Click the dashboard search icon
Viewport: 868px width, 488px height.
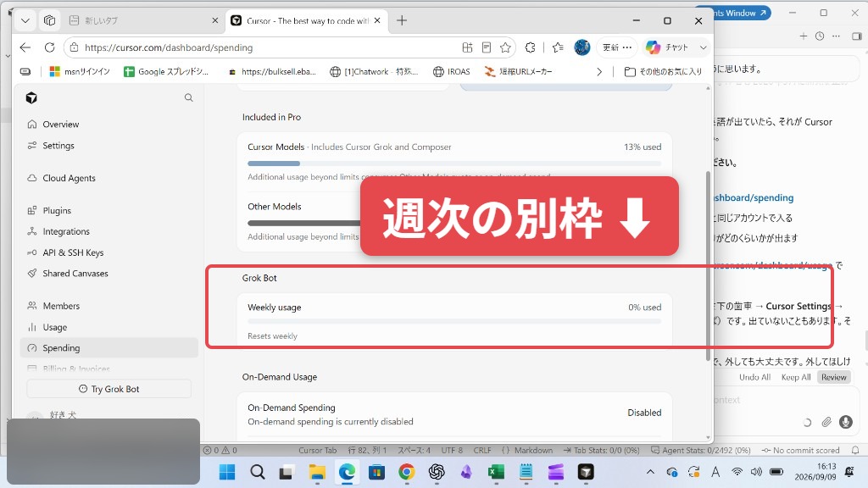[189, 98]
